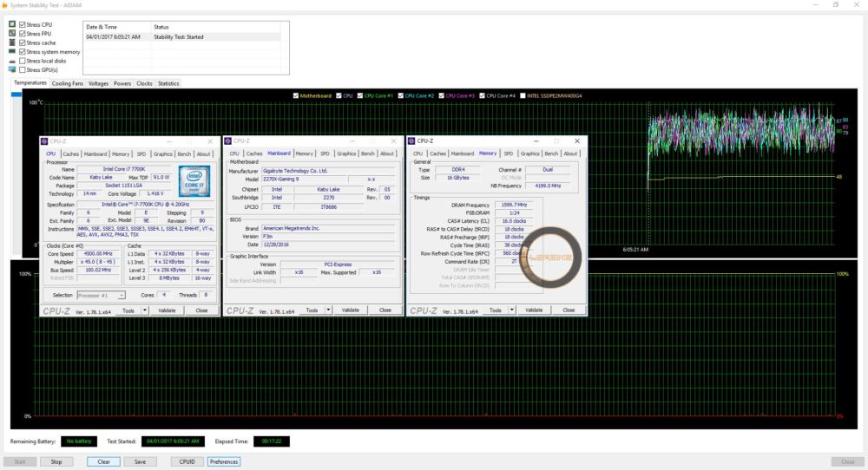Open Tools dropdown arrow in CPU-Z Memory window
Image resolution: width=868 pixels, height=470 pixels.
click(x=511, y=310)
